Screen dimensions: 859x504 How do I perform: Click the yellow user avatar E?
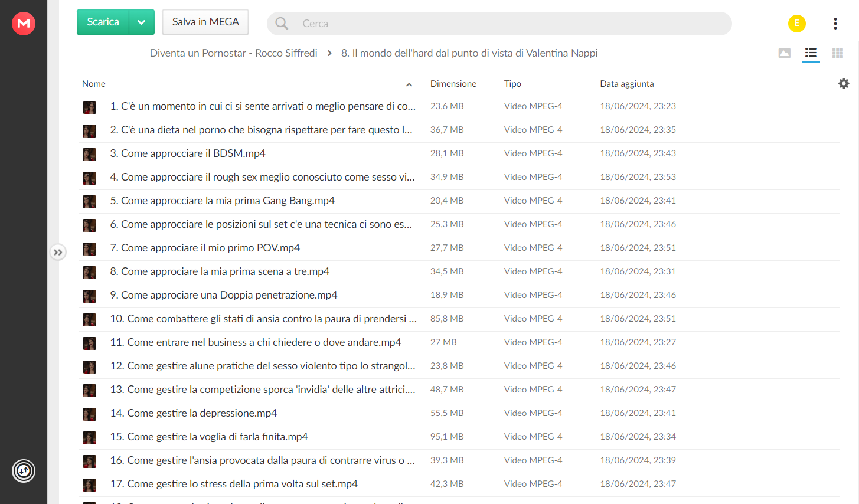[797, 24]
